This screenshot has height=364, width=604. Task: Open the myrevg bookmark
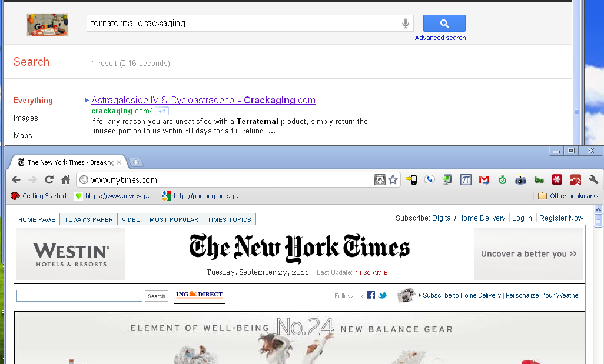(113, 196)
